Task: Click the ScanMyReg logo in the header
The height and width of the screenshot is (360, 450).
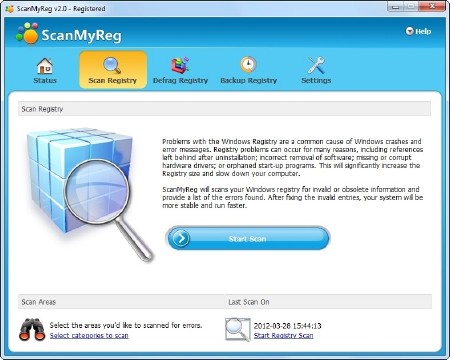Action: [69, 34]
